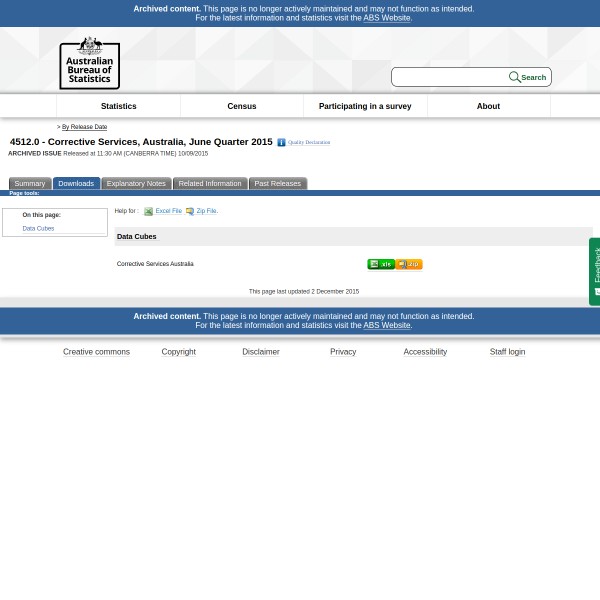Open the Statistics navigation menu

click(x=118, y=106)
